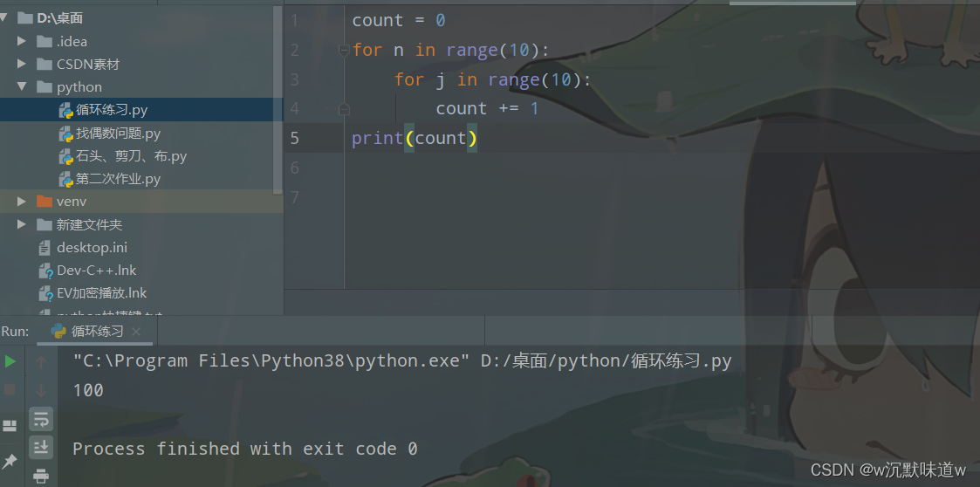Collapse the fold marker at line 2
This screenshot has height=487, width=980.
click(344, 50)
